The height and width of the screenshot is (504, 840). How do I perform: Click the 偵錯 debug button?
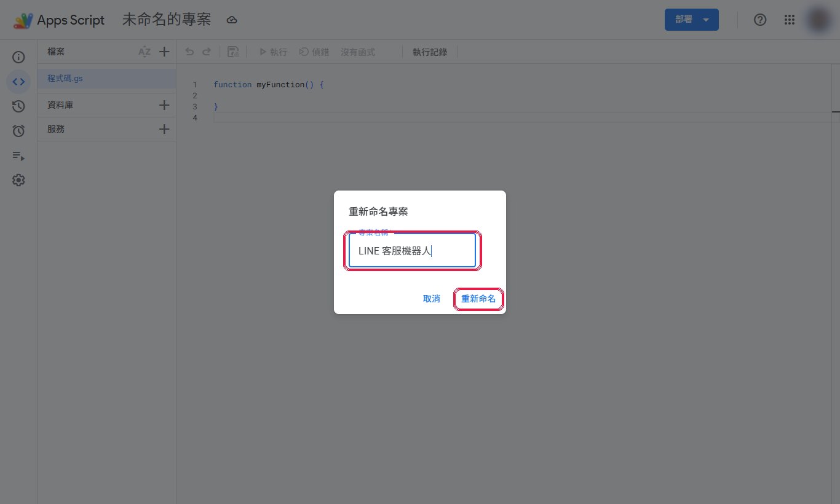coord(314,52)
